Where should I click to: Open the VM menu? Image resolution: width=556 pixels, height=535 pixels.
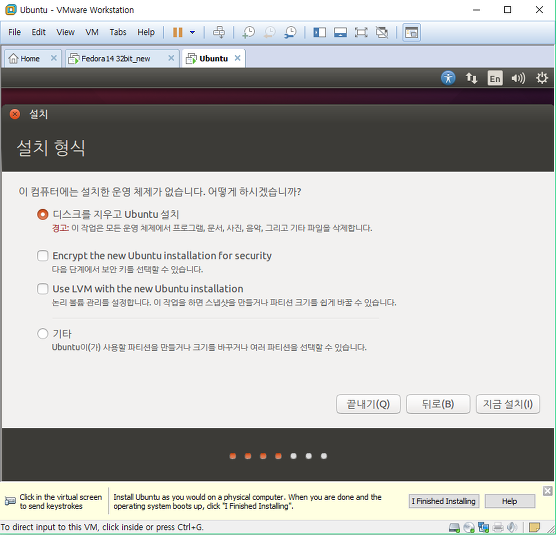(x=92, y=32)
